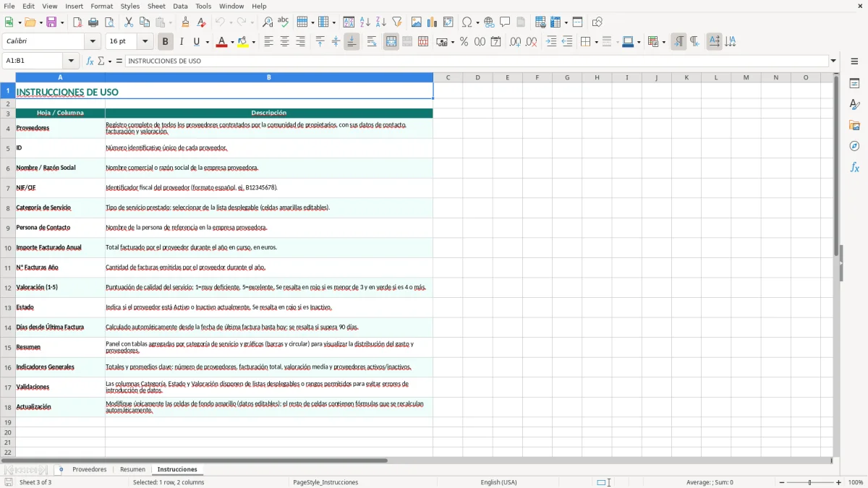Click PageStyle_Instrucciones in status bar
Image resolution: width=868 pixels, height=488 pixels.
pos(325,482)
